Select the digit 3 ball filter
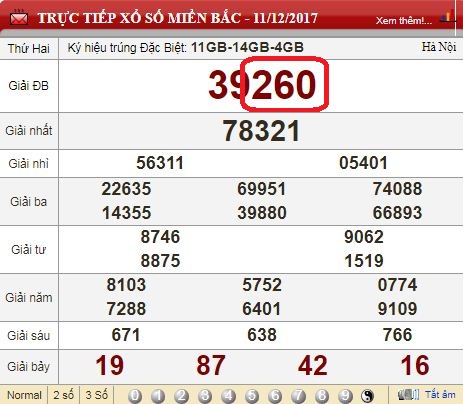Screen dimensions: 463x404 coord(205,396)
